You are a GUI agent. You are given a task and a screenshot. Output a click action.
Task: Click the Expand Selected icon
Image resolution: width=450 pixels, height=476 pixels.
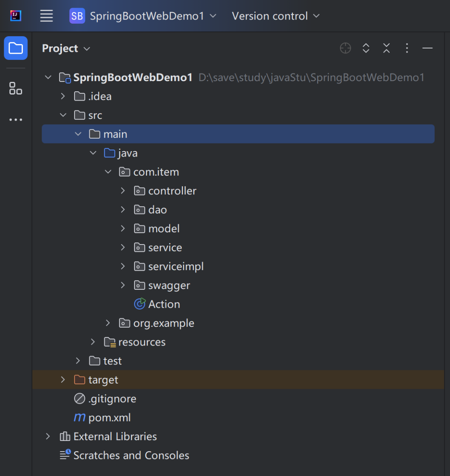pos(366,48)
